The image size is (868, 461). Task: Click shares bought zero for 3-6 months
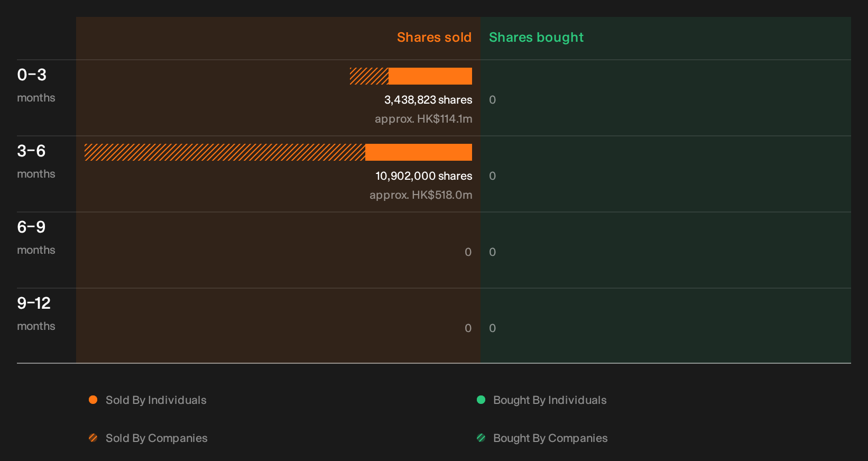point(492,176)
